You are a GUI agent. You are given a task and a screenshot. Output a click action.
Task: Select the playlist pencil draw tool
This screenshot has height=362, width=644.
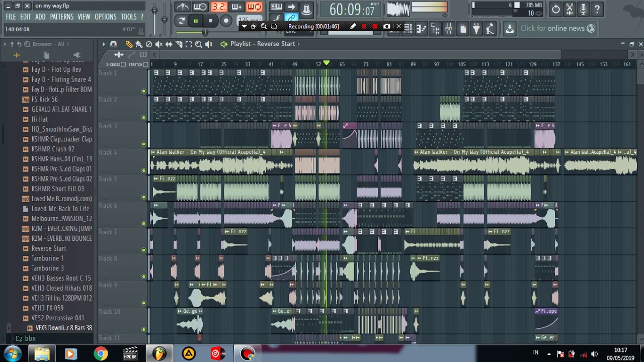coord(129,44)
